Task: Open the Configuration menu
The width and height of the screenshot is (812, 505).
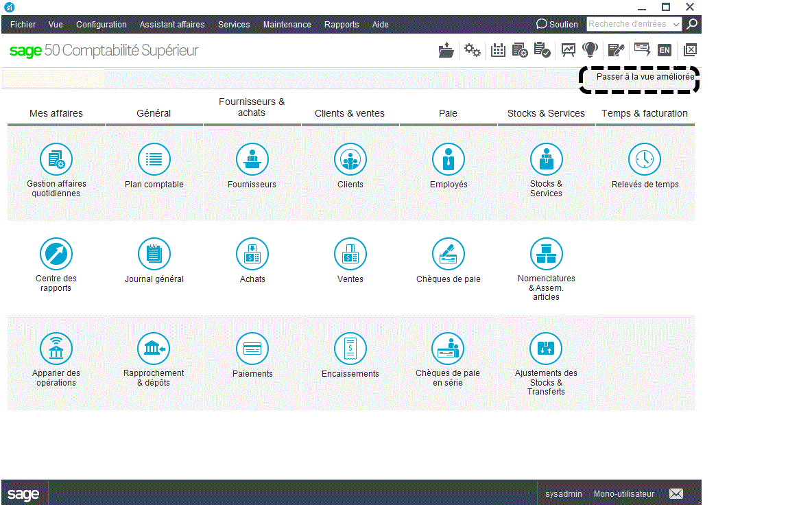Action: tap(101, 24)
